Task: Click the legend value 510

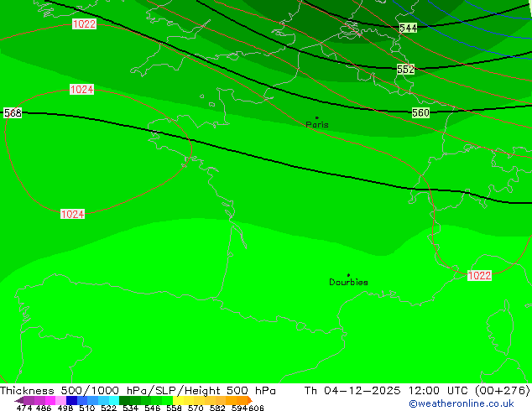Action: coord(87,408)
